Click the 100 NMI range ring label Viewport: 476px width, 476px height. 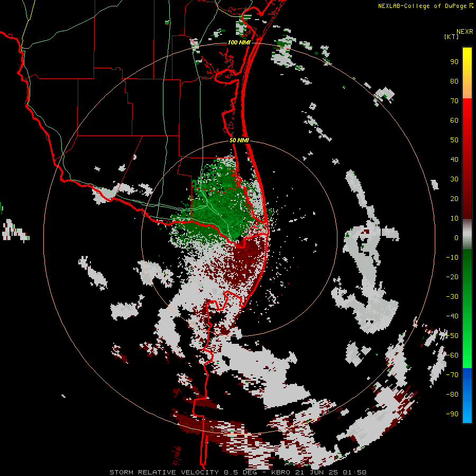point(239,42)
